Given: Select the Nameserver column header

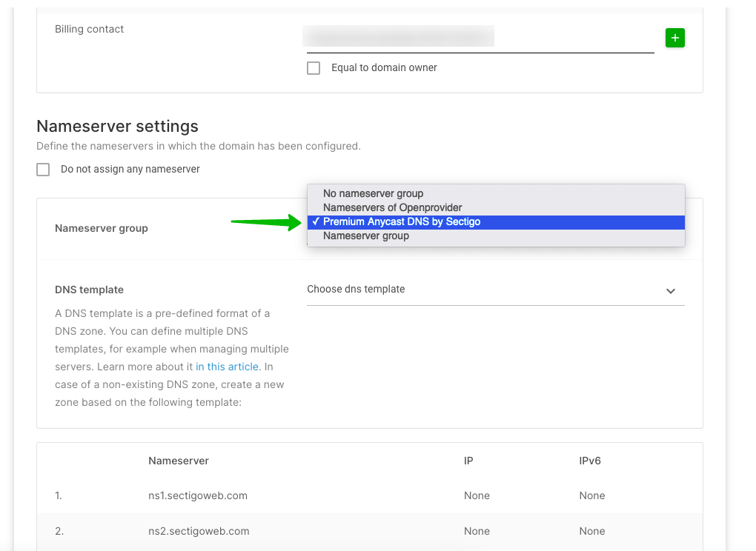Looking at the screenshot, I should 179,461.
